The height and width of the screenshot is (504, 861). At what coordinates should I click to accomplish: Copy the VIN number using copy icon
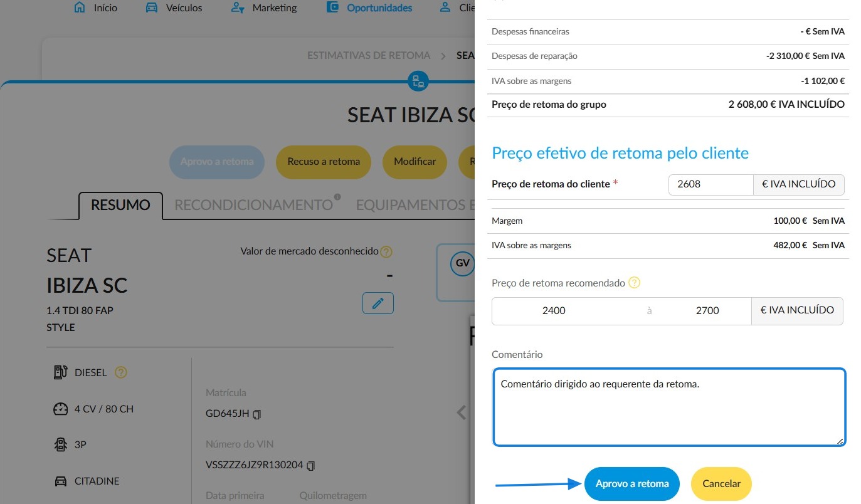coord(310,466)
